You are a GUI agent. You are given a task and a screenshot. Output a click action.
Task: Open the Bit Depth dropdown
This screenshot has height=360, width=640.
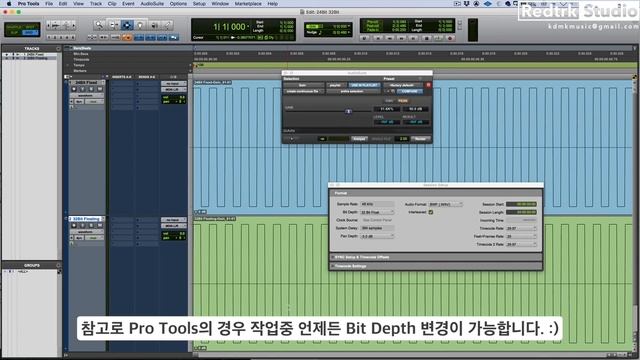click(377, 212)
